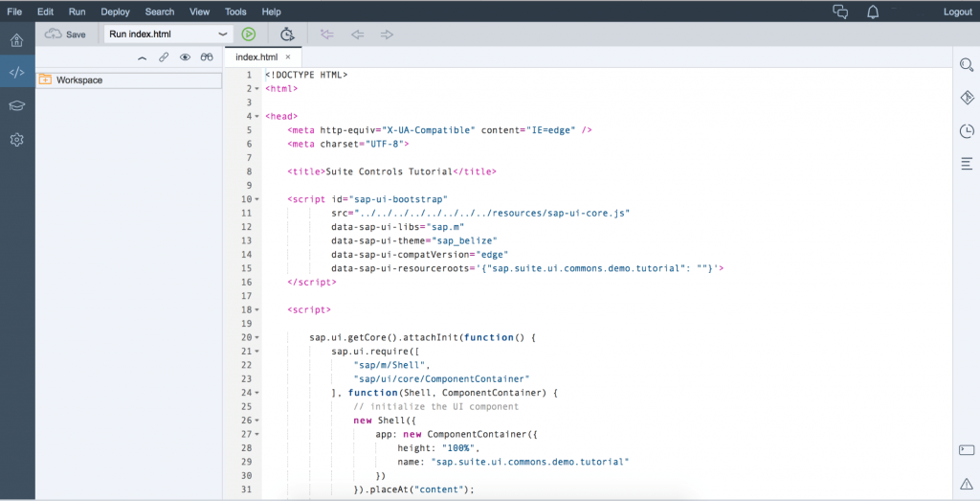This screenshot has width=980, height=501.
Task: Click the Logout link
Action: tap(957, 11)
